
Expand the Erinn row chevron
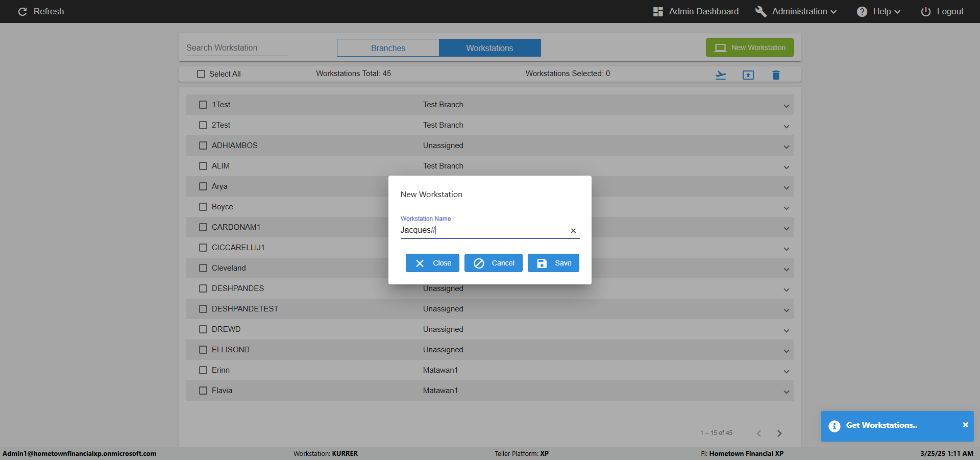coord(787,372)
